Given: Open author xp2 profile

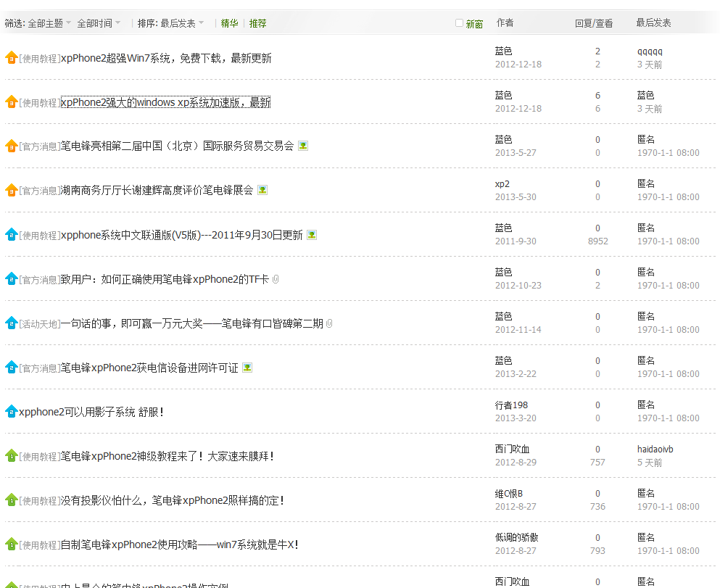Looking at the screenshot, I should tap(502, 184).
